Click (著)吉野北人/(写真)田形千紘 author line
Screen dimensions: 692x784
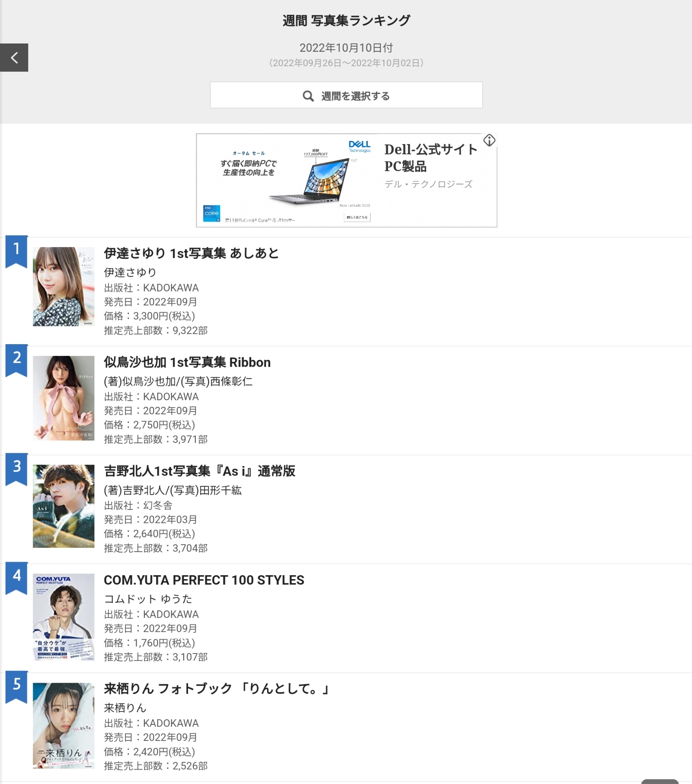coord(172,490)
